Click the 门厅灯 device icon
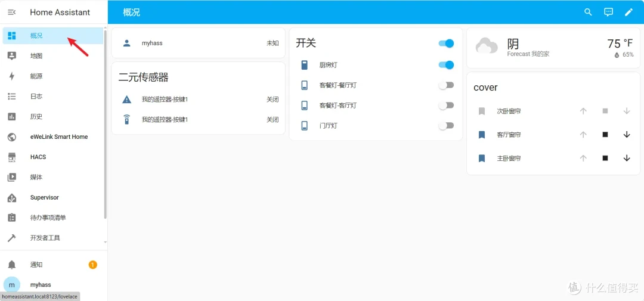 click(x=304, y=126)
